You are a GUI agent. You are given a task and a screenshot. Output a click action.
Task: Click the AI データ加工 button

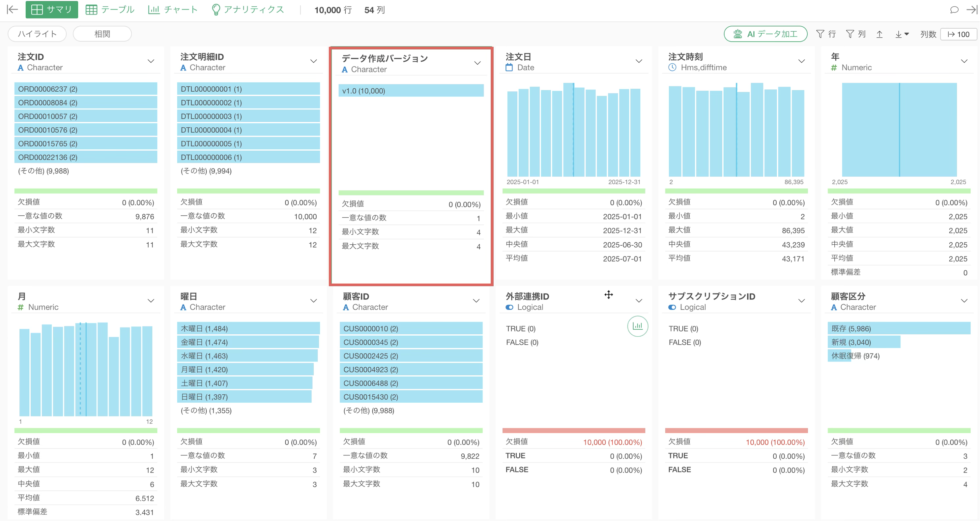(x=765, y=34)
